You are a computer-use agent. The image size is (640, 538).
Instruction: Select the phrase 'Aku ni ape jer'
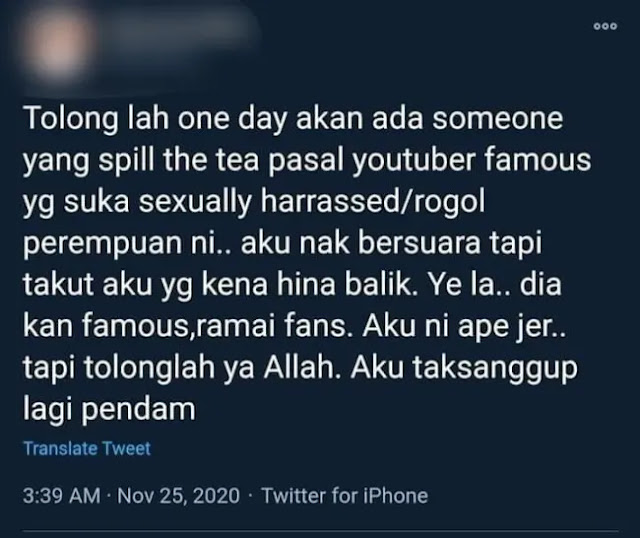458,326
